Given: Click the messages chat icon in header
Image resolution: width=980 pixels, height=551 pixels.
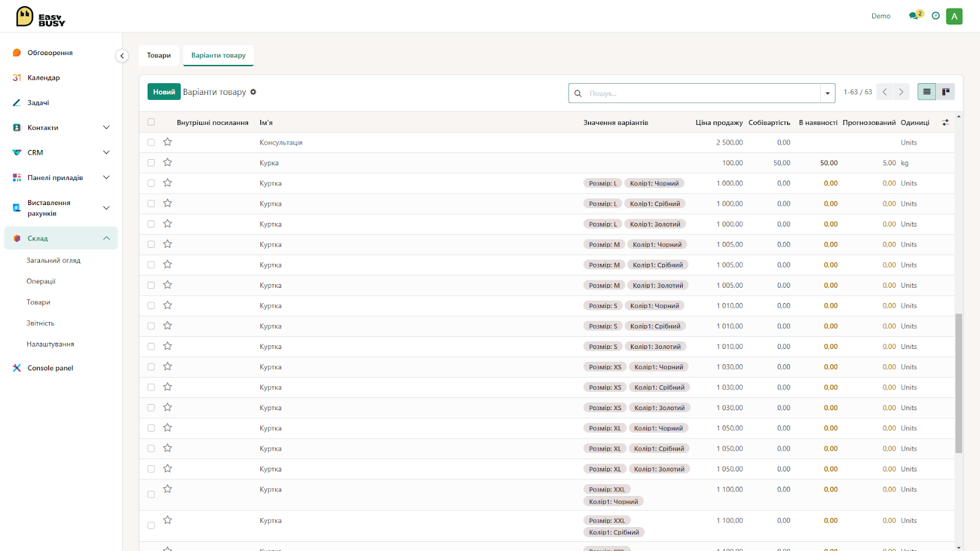Looking at the screenshot, I should pyautogui.click(x=914, y=16).
